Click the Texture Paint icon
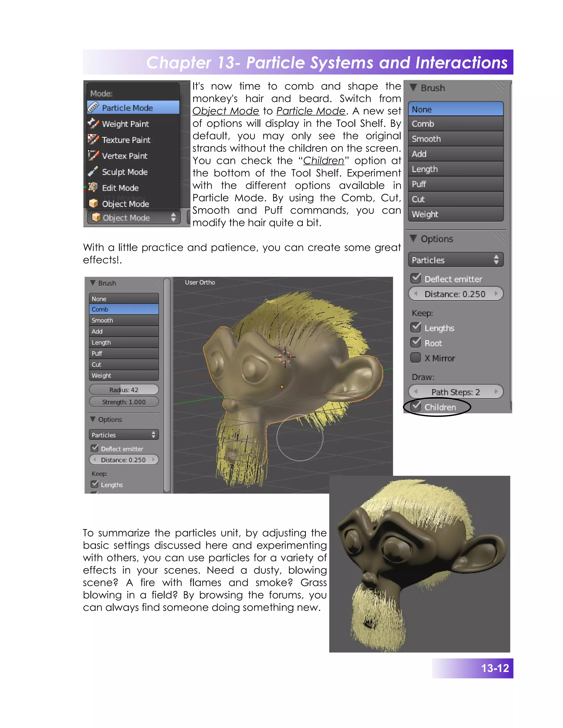This screenshot has width=563, height=728. (93, 139)
